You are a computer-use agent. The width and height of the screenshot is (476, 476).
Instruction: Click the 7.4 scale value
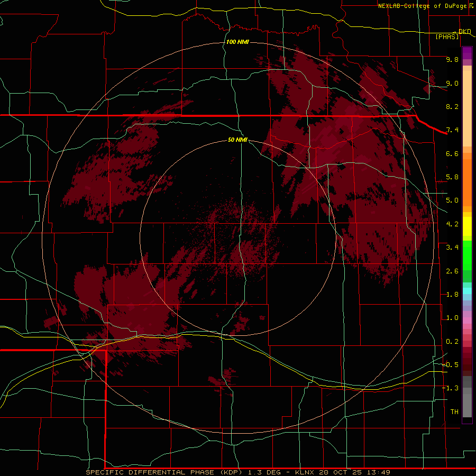point(452,130)
